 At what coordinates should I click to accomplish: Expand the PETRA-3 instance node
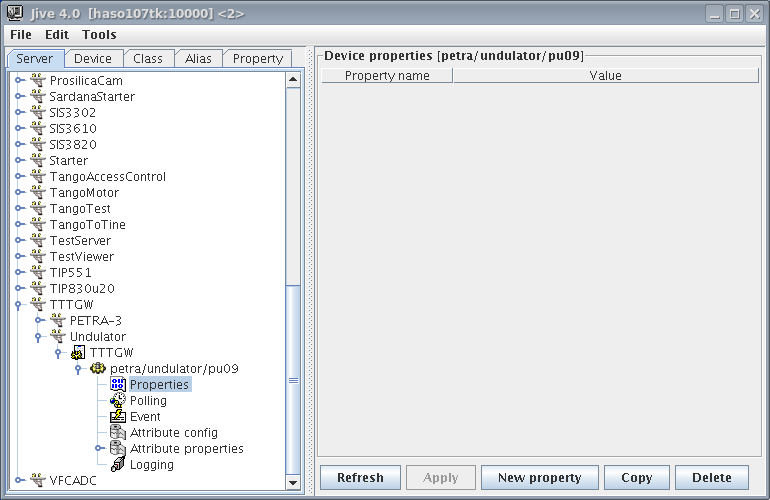[x=39, y=320]
